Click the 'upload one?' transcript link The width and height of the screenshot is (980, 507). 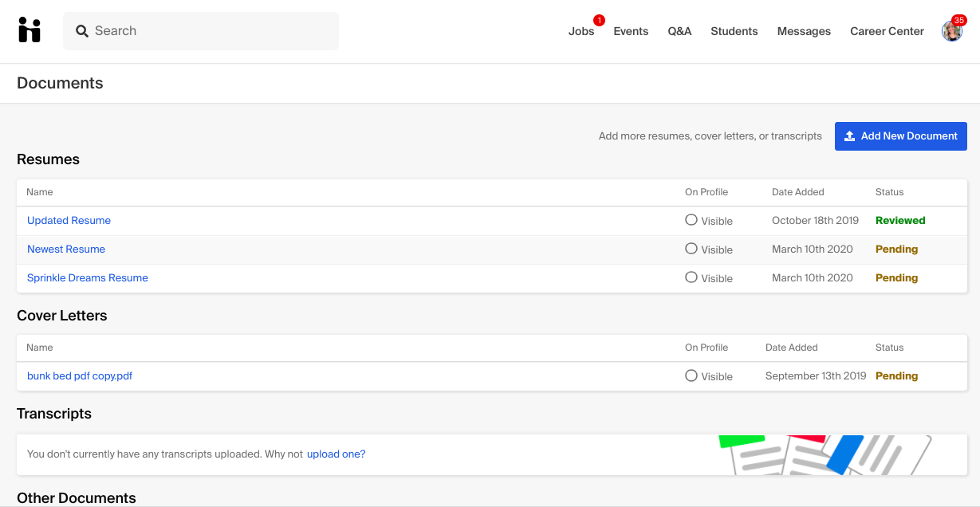click(x=336, y=454)
